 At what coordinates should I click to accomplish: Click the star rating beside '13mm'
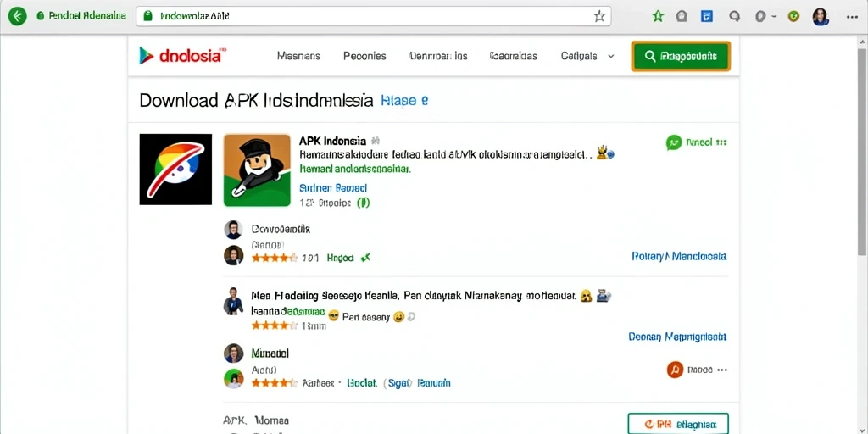(x=274, y=325)
